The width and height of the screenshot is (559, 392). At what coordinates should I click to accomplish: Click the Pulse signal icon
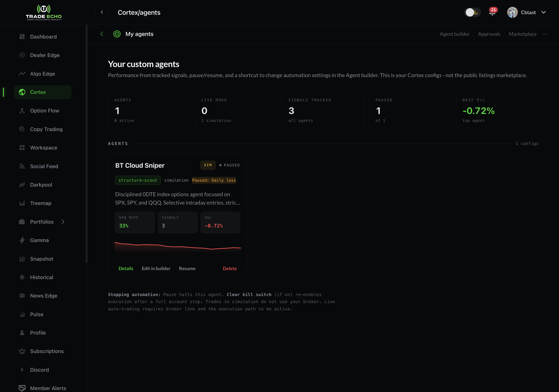[x=22, y=314]
